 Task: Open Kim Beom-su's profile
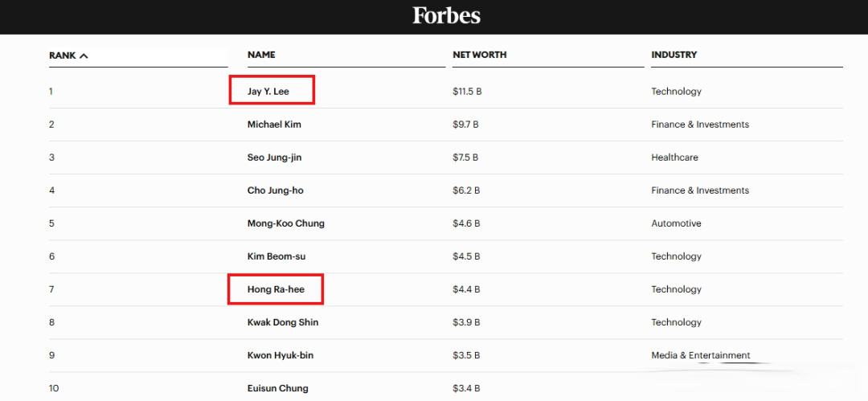point(276,256)
